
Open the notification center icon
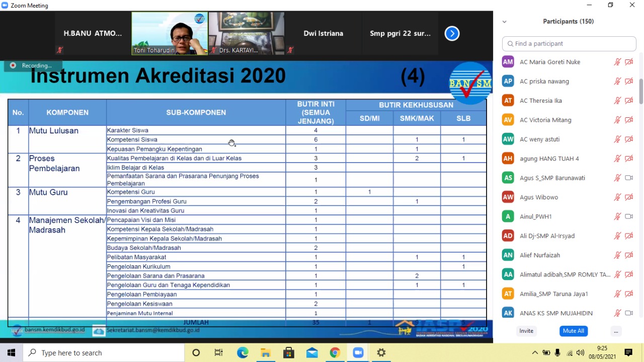(x=628, y=352)
